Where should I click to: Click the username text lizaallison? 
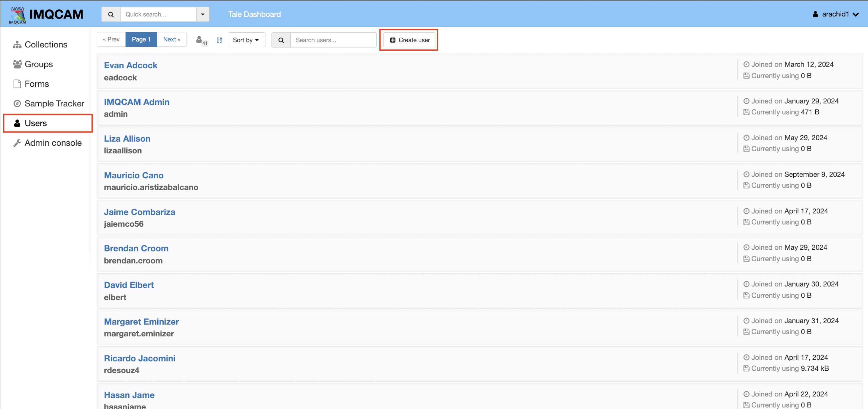tap(123, 151)
